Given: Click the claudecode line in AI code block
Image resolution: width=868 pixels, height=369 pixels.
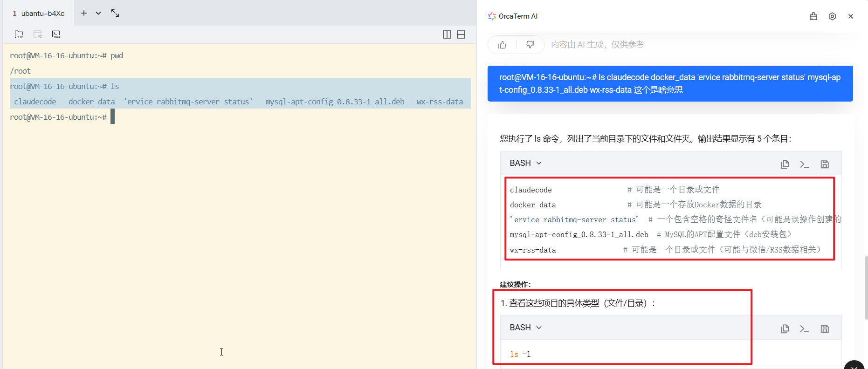Looking at the screenshot, I should [x=614, y=190].
